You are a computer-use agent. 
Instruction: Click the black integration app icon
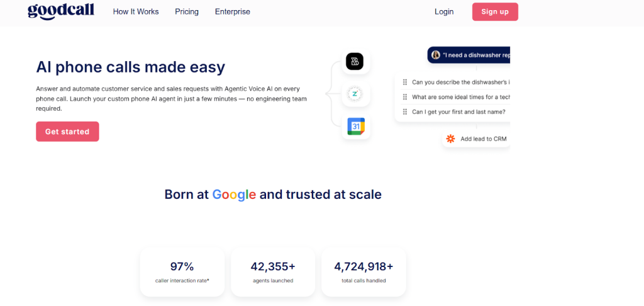355,62
